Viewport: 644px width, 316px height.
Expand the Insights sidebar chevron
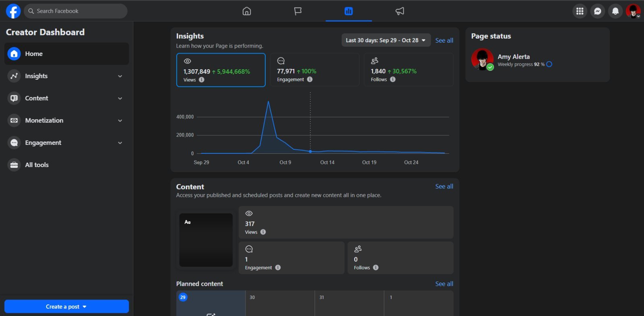(x=120, y=76)
